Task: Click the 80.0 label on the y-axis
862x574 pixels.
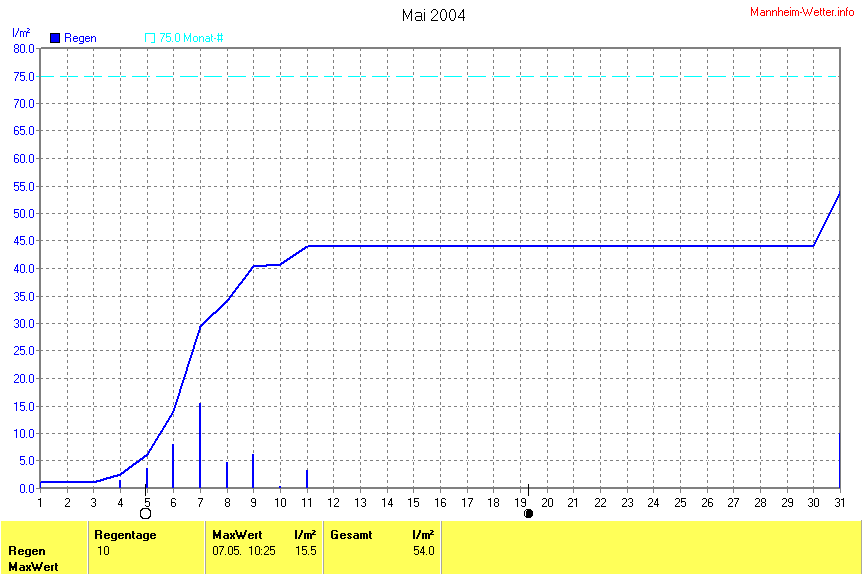Action: point(24,48)
